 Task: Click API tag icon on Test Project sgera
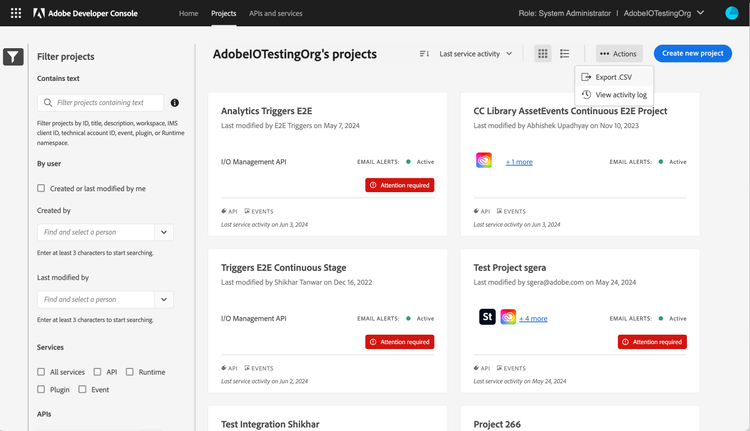[476, 368]
